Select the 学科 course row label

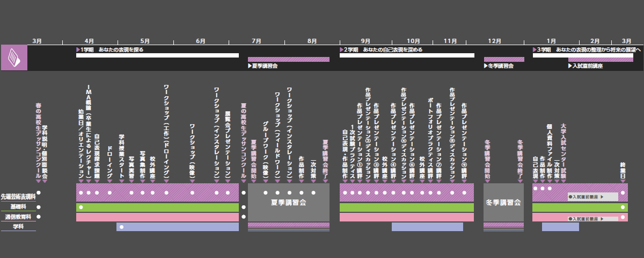[x=18, y=227]
